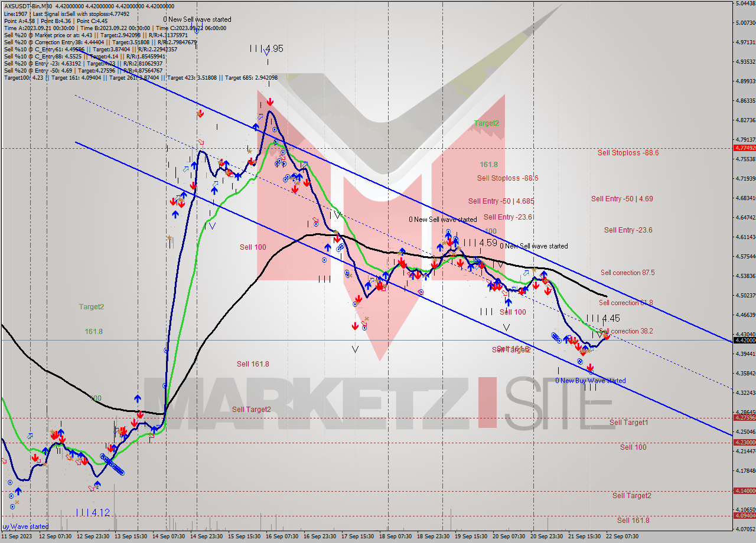Click the 'I I I 4.45' wave label
Screen dimensions: 756x543
pyautogui.click(x=603, y=318)
